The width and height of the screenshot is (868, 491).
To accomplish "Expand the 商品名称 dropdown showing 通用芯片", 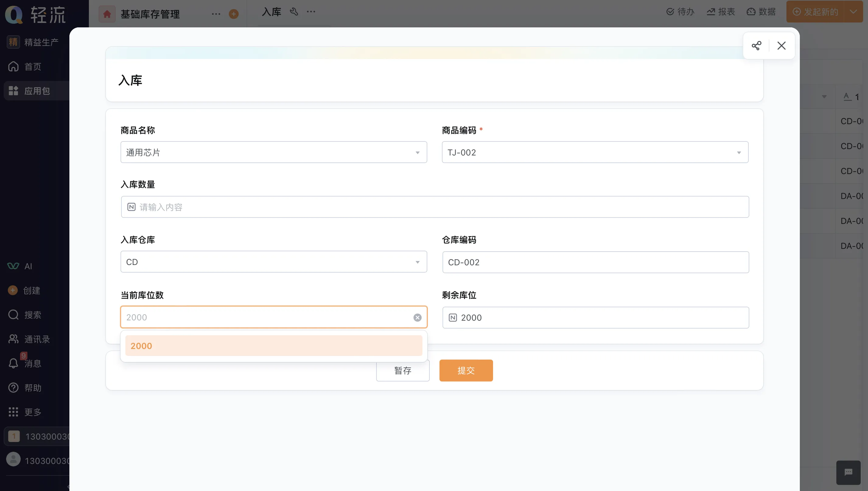I will pyautogui.click(x=273, y=152).
